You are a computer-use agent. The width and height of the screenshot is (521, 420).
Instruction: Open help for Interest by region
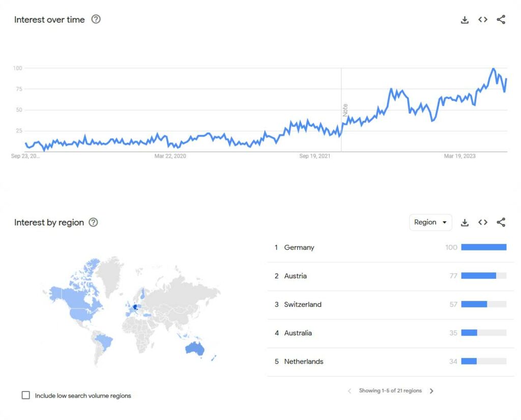94,222
